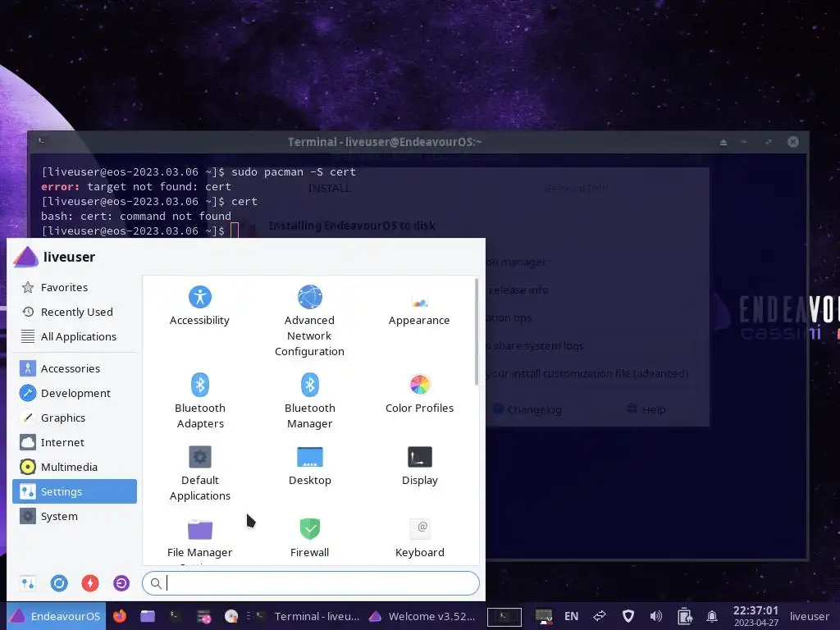The image size is (840, 630).
Task: Select the Graphics category
Action: click(x=75, y=418)
